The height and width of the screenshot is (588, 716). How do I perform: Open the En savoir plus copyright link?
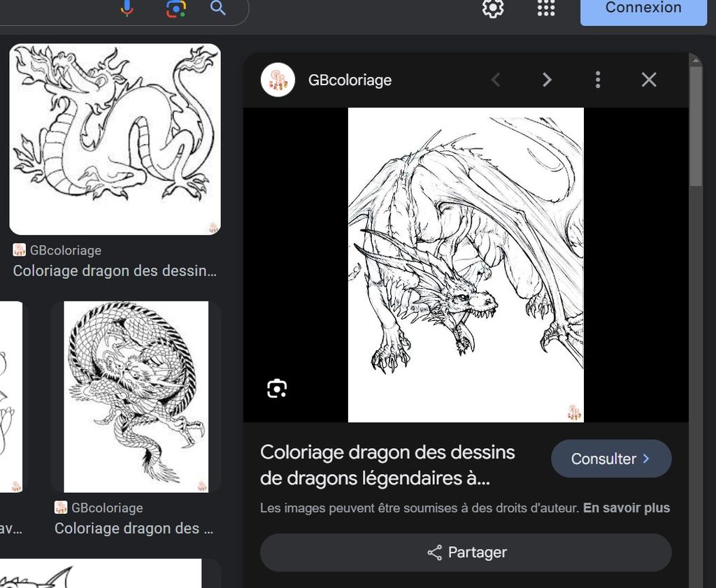pyautogui.click(x=626, y=508)
